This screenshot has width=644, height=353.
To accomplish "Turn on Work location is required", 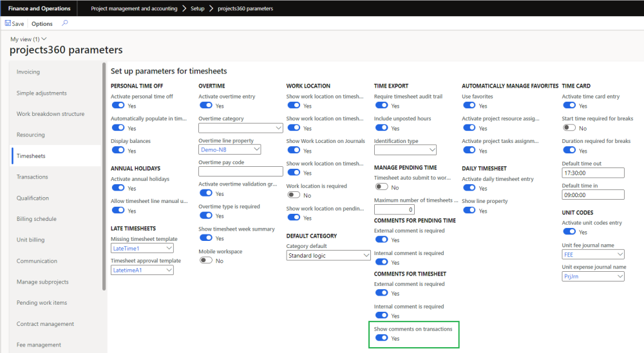I will point(294,195).
